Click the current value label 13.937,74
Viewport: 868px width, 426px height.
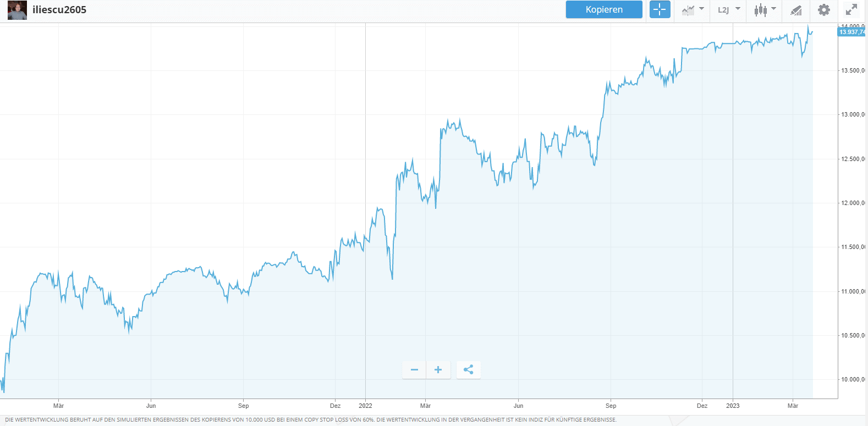click(851, 32)
